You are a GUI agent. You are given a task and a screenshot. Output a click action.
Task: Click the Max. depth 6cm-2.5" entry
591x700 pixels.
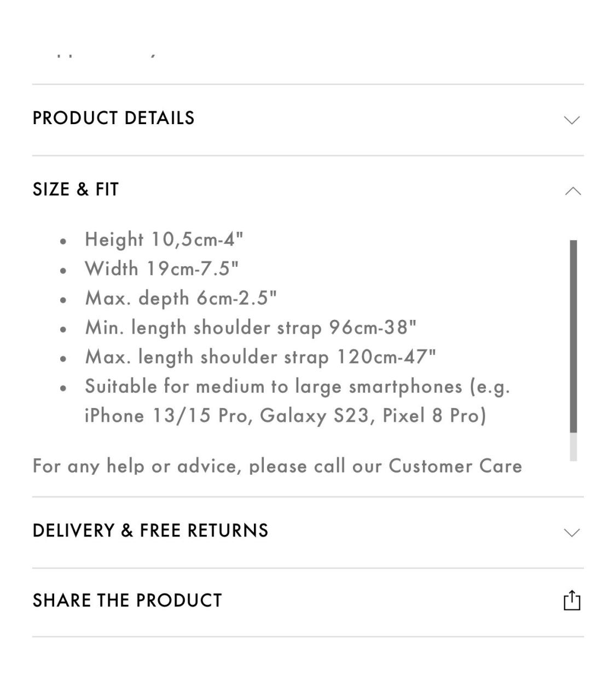click(x=181, y=299)
